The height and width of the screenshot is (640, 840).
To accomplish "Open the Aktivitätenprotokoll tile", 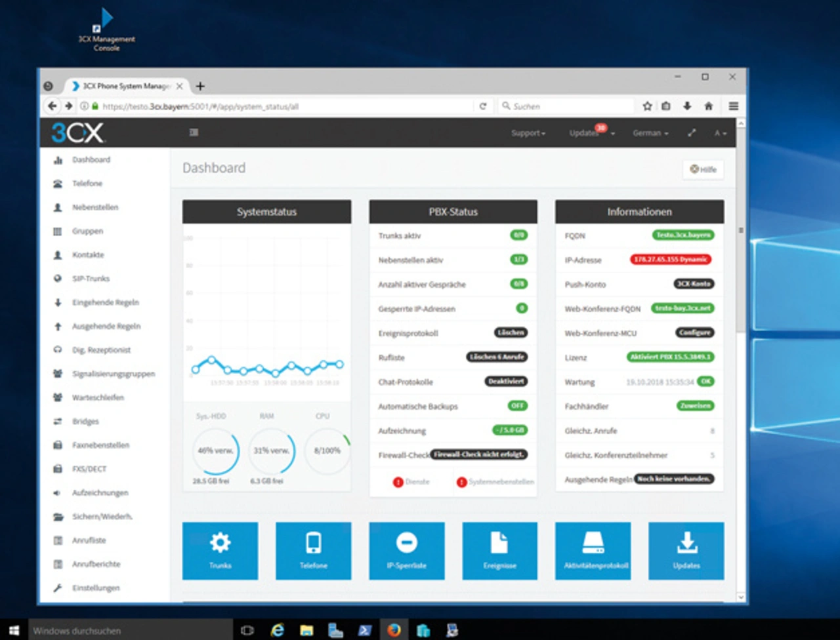I will [x=593, y=550].
